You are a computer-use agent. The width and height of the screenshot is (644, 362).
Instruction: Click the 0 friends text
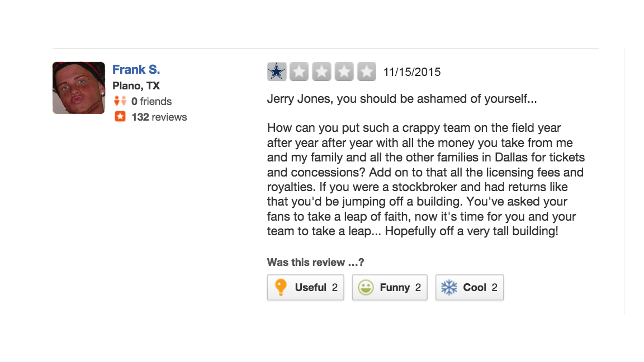151,102
